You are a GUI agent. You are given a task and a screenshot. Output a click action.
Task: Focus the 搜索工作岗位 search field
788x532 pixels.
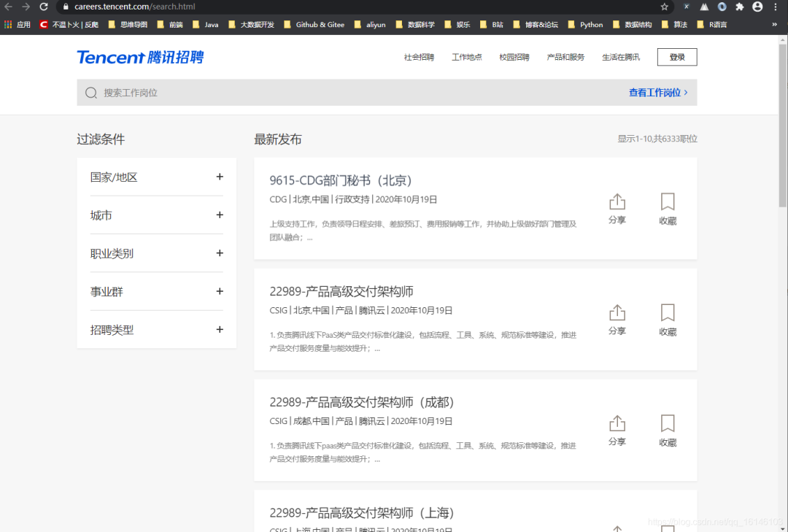[x=387, y=93]
